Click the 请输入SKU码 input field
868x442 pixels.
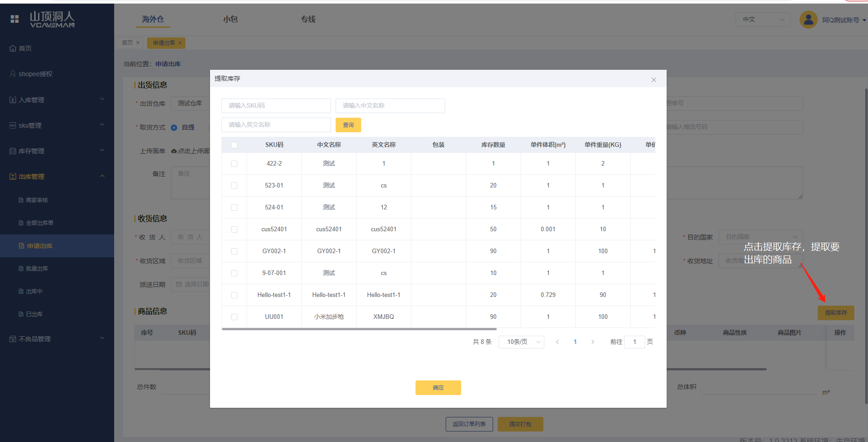(x=276, y=105)
